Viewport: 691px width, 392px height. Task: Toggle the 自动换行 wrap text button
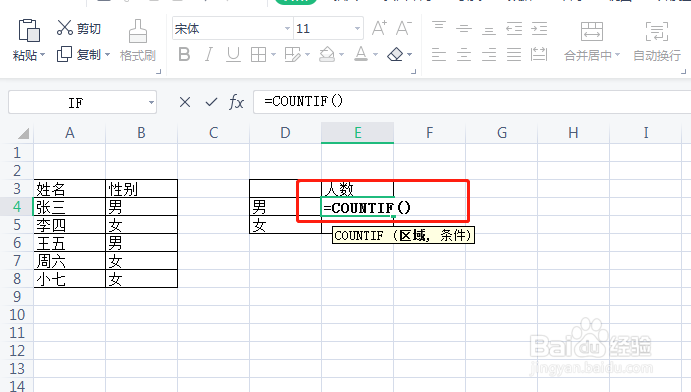click(657, 42)
